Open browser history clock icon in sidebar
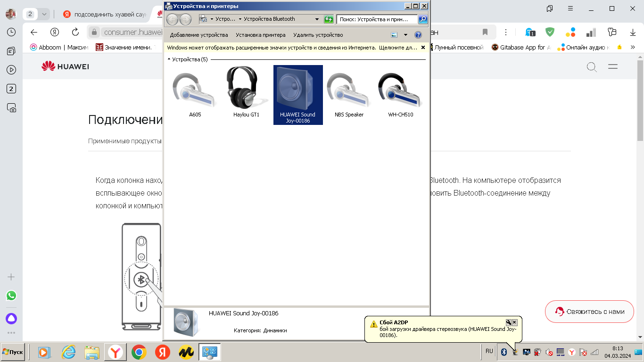 pyautogui.click(x=11, y=32)
